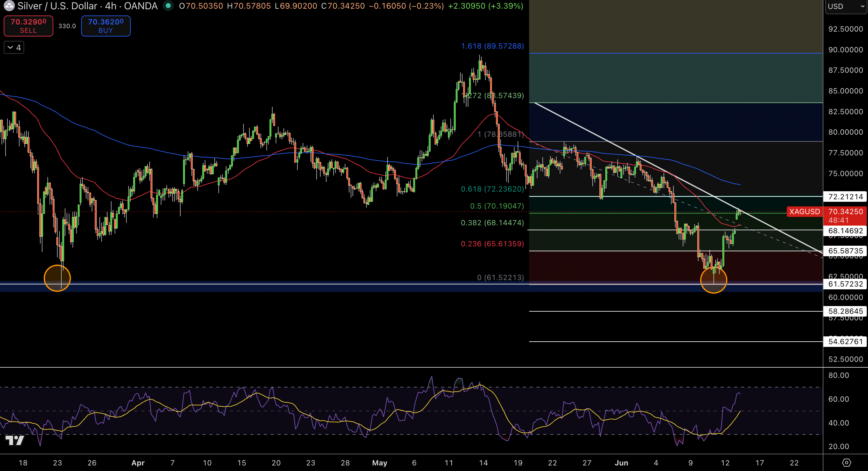
Task: Collapse the indicator legend showing 4
Action: [x=14, y=47]
